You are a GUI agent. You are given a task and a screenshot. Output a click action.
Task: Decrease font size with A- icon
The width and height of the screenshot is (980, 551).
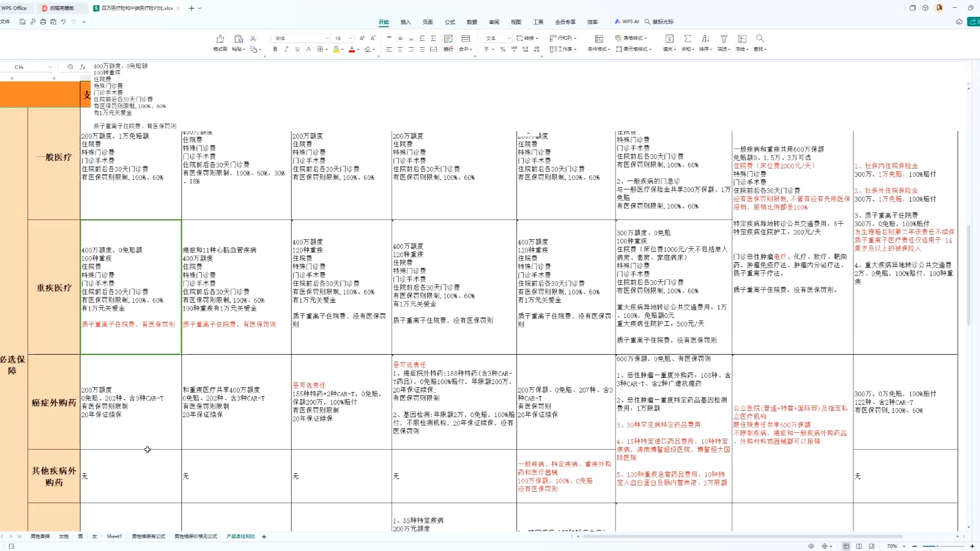373,38
